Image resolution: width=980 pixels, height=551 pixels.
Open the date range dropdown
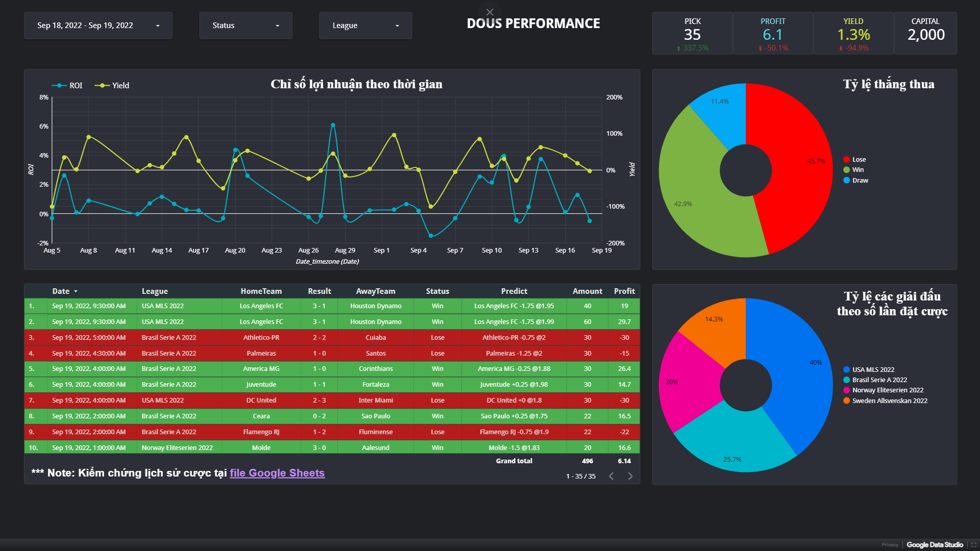pos(98,26)
